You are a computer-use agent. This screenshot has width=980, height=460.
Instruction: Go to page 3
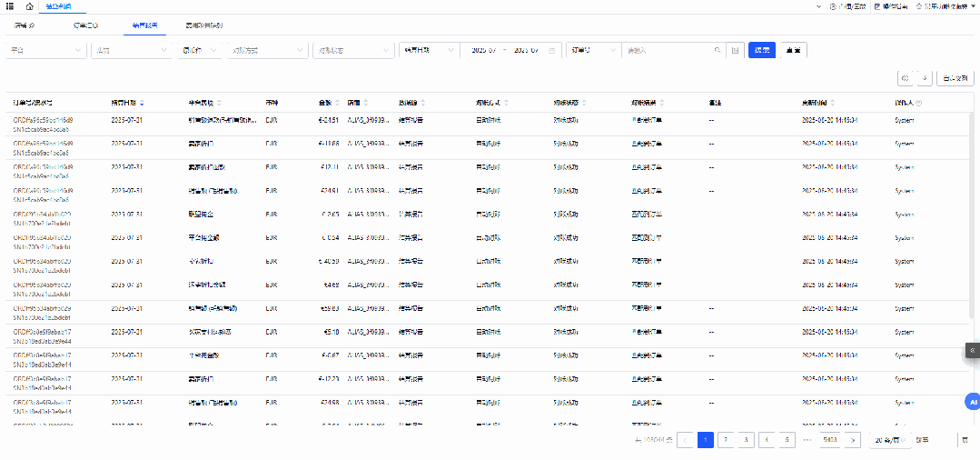(746, 440)
